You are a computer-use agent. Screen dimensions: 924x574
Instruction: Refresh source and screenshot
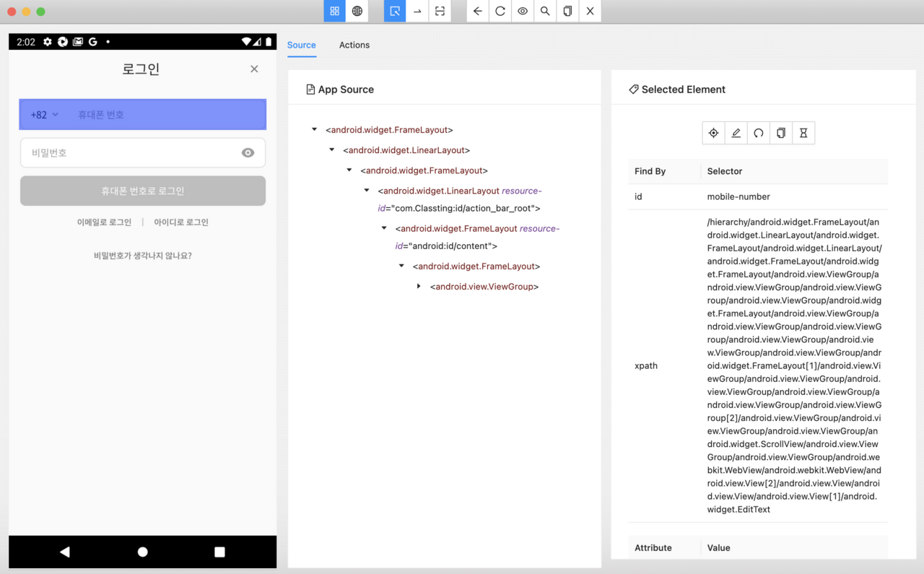tap(500, 12)
